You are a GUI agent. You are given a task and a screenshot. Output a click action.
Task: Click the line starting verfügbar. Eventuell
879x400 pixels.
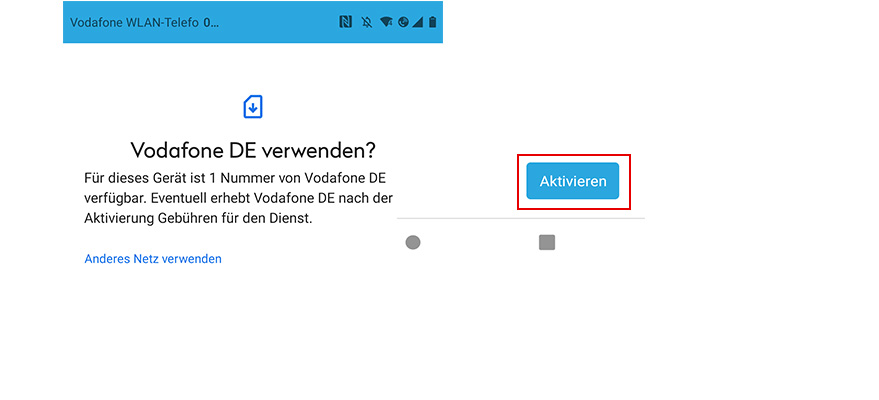pyautogui.click(x=238, y=198)
